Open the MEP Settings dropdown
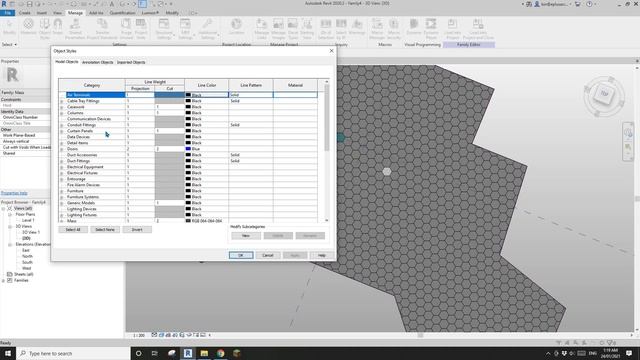640x360 pixels. [x=185, y=28]
